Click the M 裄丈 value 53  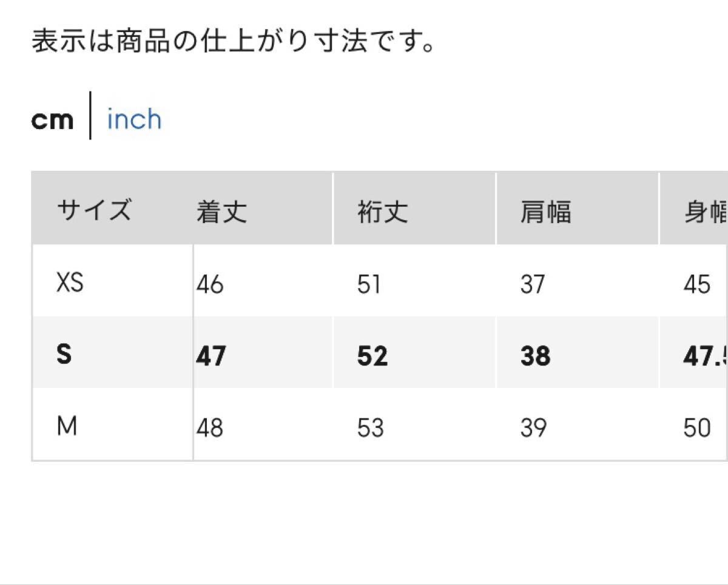pos(371,429)
